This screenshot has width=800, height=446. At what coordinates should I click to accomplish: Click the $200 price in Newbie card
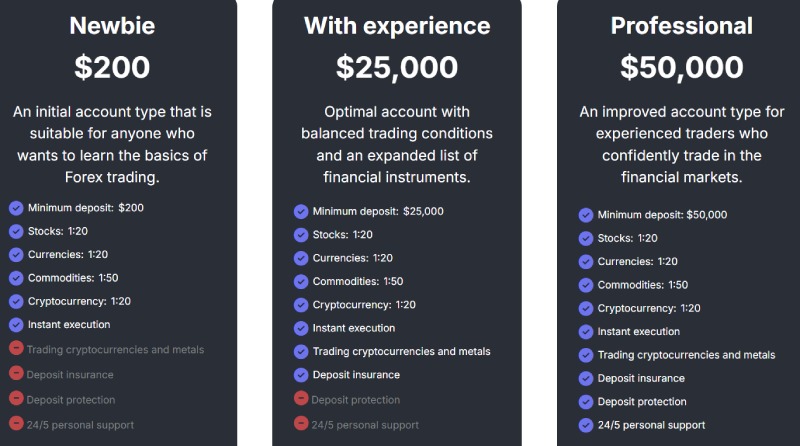point(112,67)
